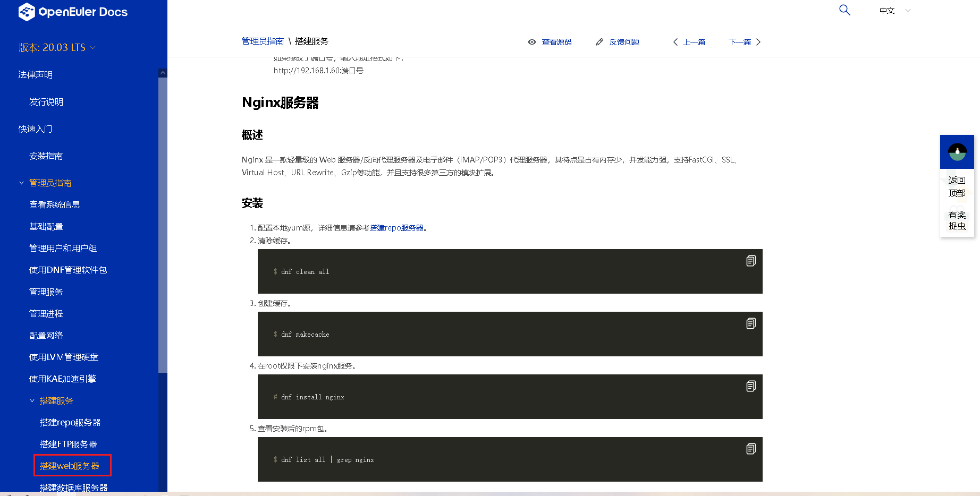Open 发行说明 in the sidebar
Viewport: 980px width, 496px height.
coord(46,102)
